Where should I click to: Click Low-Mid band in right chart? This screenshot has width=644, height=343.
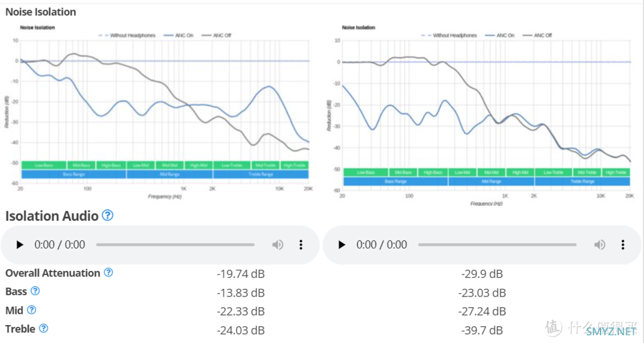(x=463, y=172)
